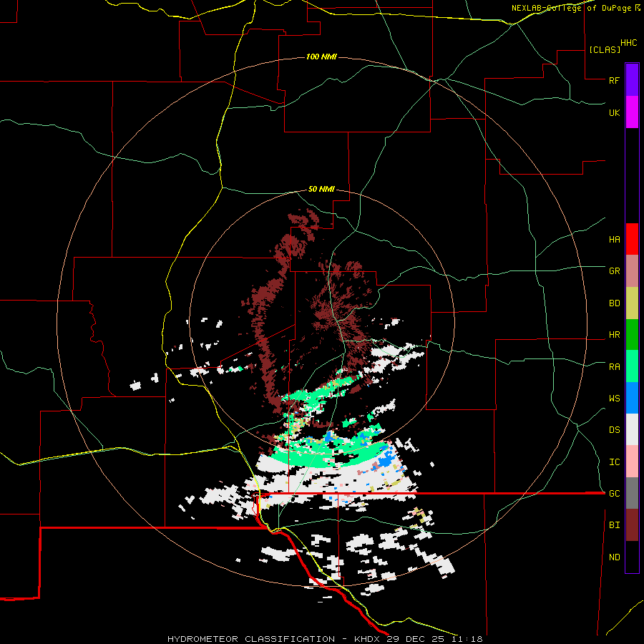Click the HA red legend swatch
This screenshot has height=644, width=644.
632,239
